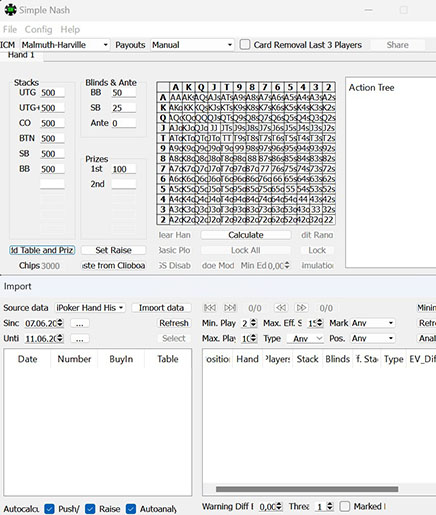Open the Until date browse ellipsis button

pyautogui.click(x=79, y=339)
